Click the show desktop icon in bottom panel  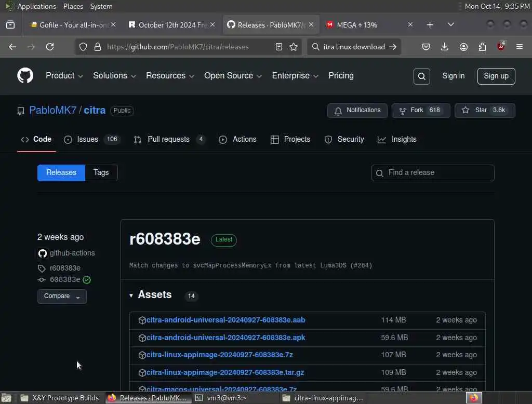pos(6,398)
